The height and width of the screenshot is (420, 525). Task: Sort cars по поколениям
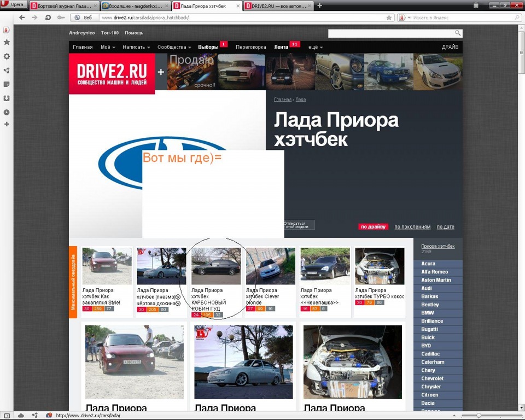point(412,227)
